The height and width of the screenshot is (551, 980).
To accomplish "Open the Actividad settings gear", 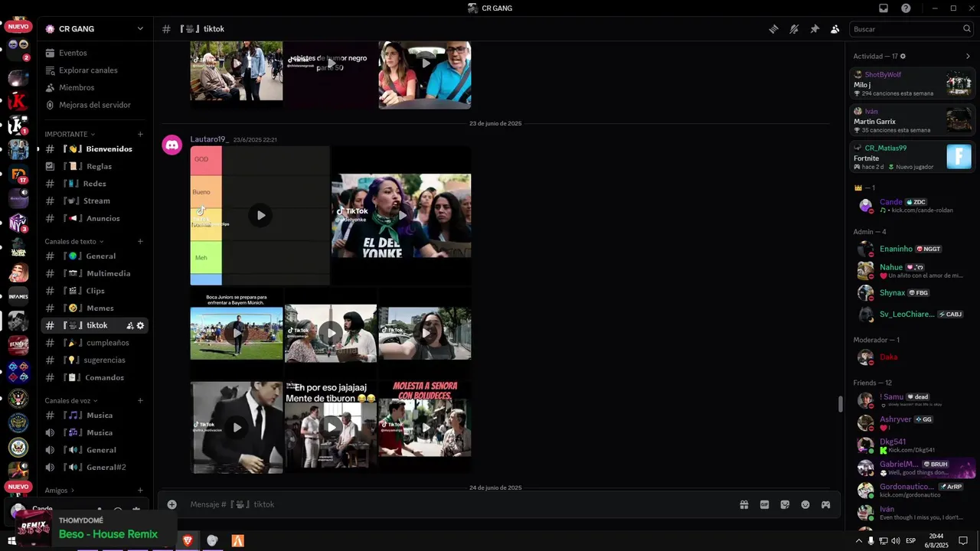I will tap(903, 56).
